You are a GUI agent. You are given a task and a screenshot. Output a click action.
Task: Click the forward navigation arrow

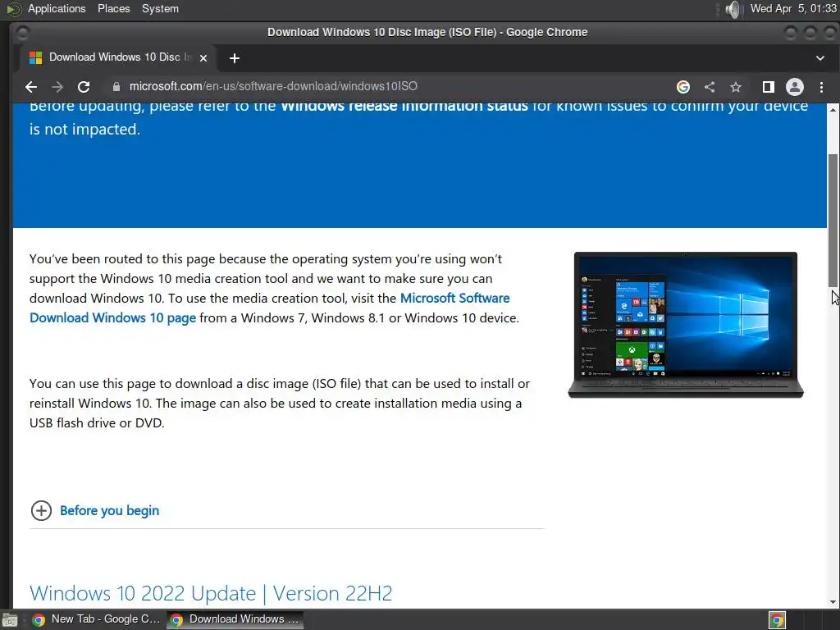(57, 87)
